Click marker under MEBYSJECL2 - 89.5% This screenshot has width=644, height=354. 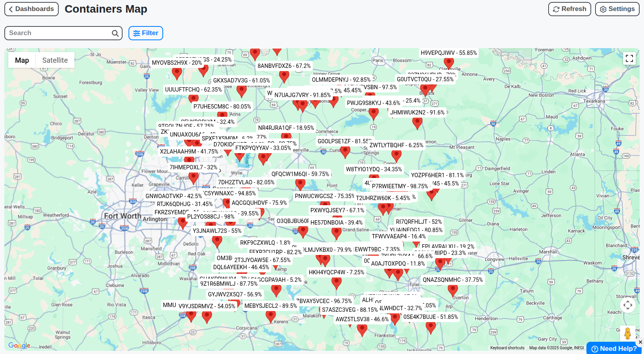coord(271,317)
